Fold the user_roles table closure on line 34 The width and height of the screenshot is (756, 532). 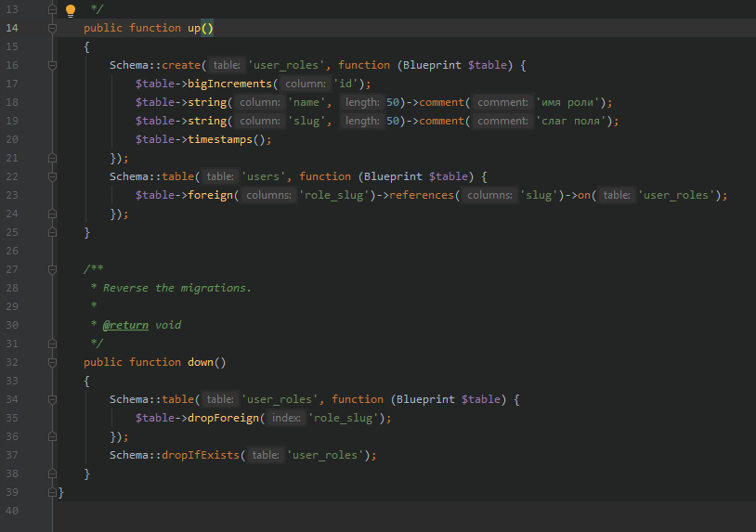53,399
